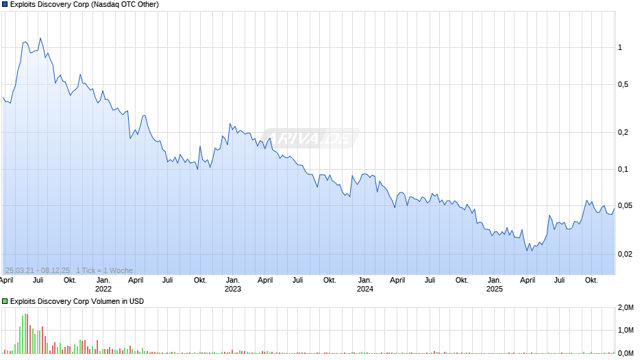Click the 'Jan. 2024' time axis label
The image size is (644, 360).
[x=364, y=285]
